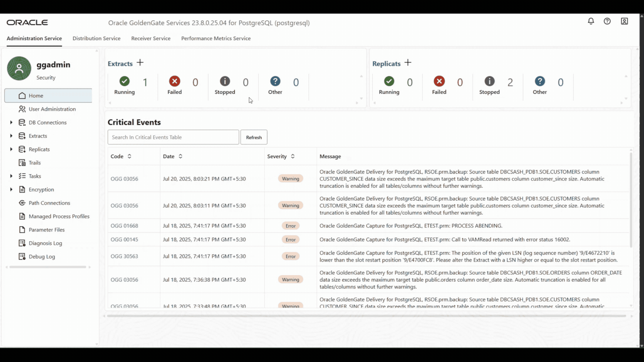Viewport: 644px width, 362px height.
Task: Switch to the Distribution Service tab
Action: pos(97,38)
